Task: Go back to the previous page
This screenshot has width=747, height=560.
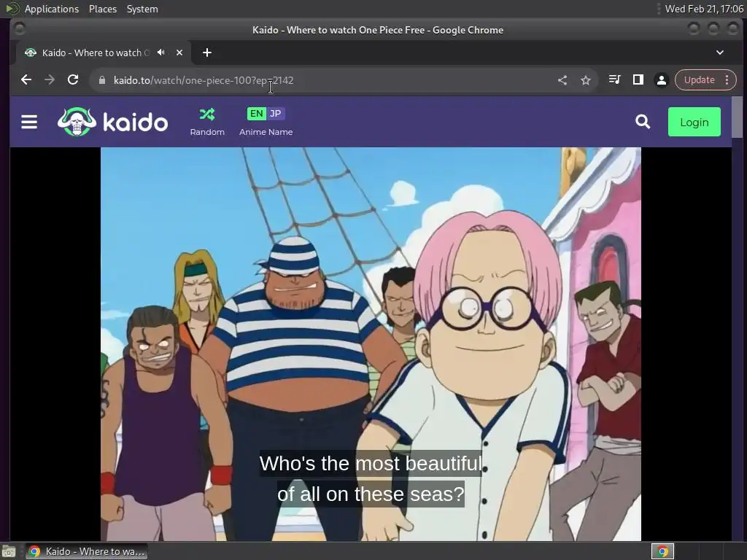Action: [26, 80]
